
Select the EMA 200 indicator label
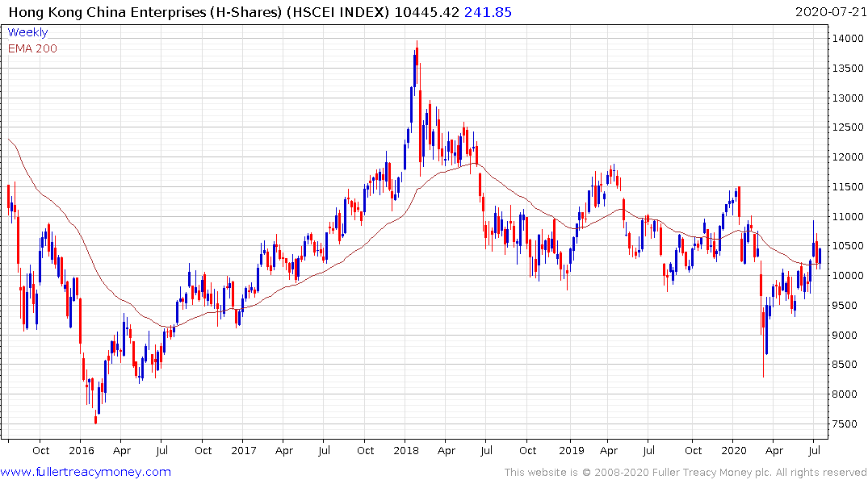(x=32, y=48)
